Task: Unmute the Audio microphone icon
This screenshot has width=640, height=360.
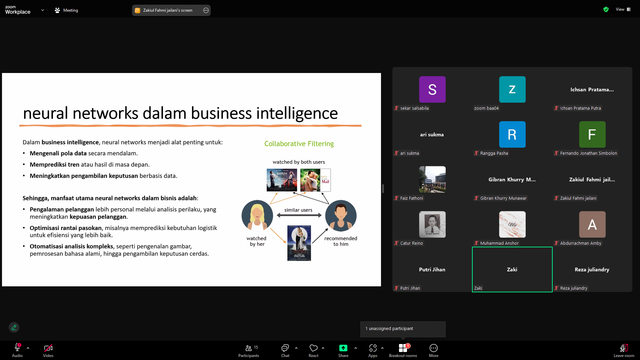Action: coord(17,347)
